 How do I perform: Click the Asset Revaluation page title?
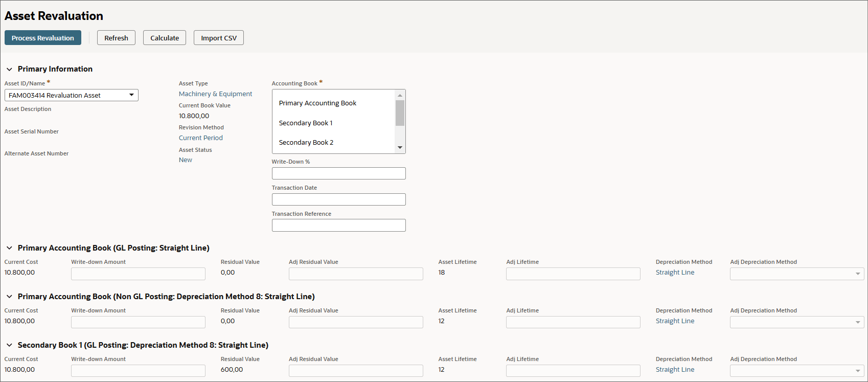point(54,16)
